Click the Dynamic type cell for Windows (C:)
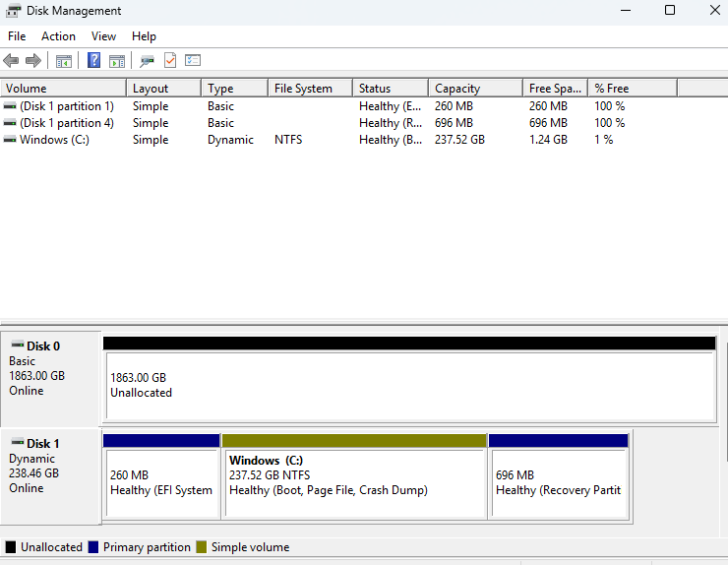728x565 pixels. pos(231,140)
